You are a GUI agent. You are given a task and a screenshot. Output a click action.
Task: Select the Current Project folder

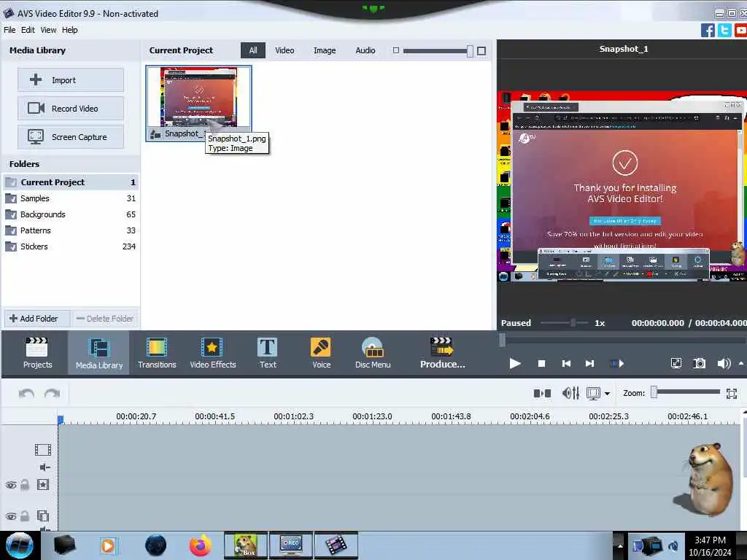point(71,182)
